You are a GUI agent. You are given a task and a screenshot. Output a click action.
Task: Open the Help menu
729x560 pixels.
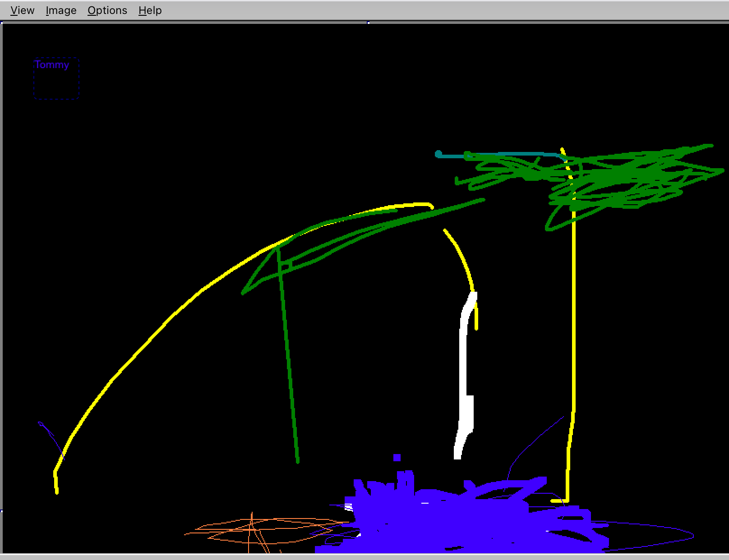150,10
